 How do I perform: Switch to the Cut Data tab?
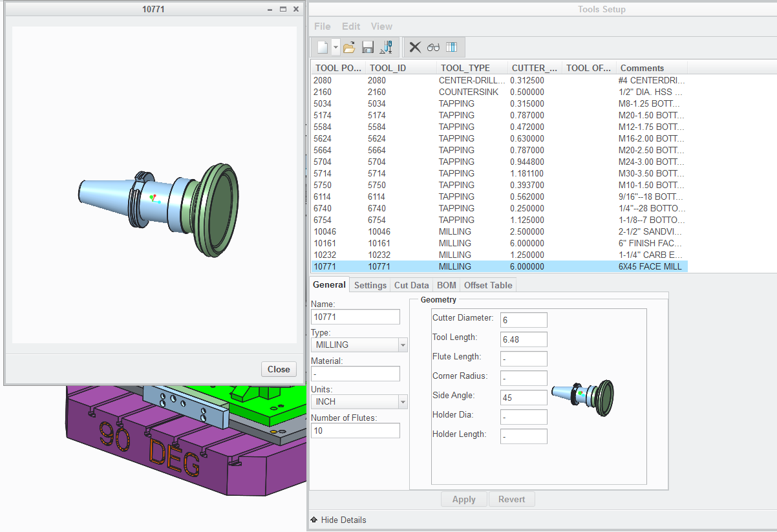pos(412,285)
